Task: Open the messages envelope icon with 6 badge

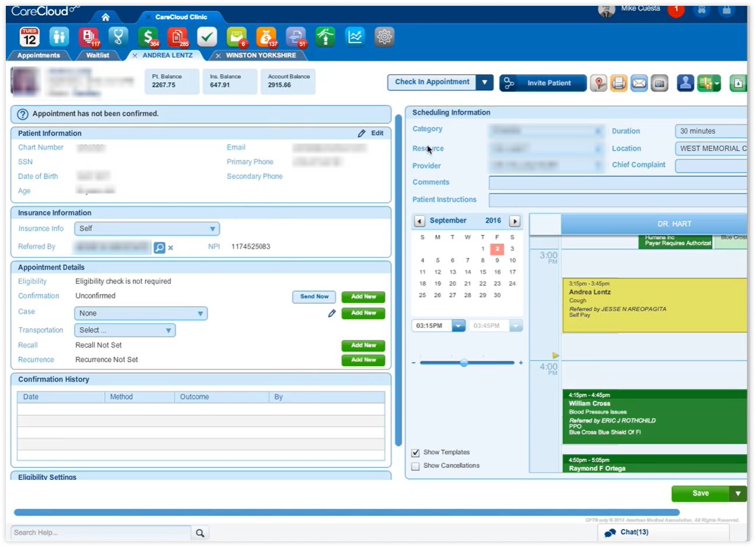Action: tap(236, 37)
